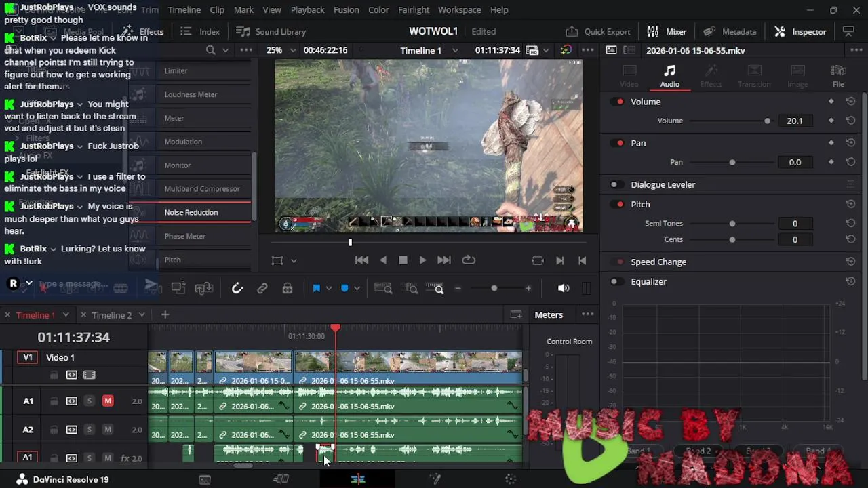This screenshot has height=488, width=868.
Task: Adjust the Semi Tones slider handle
Action: click(732, 223)
